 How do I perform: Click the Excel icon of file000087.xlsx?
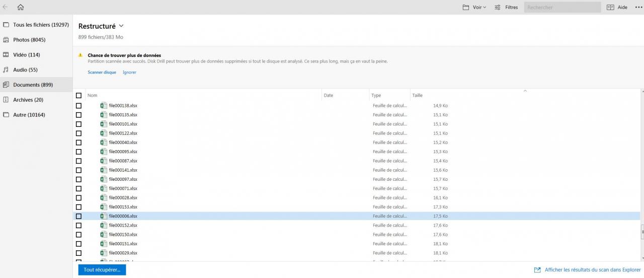tap(104, 161)
